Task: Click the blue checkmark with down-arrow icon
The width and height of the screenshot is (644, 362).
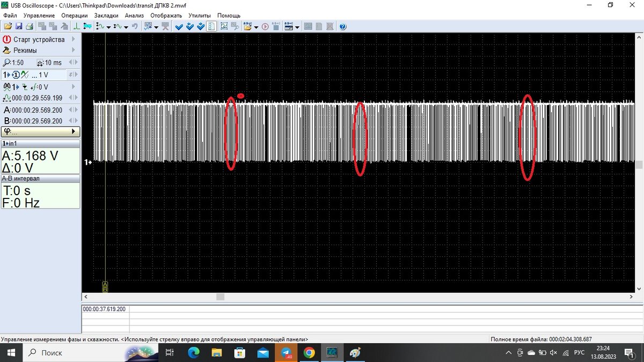Action: pos(190,26)
